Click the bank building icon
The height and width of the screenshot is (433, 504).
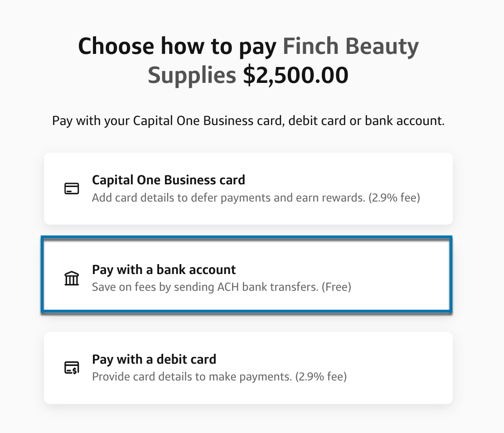click(x=71, y=278)
